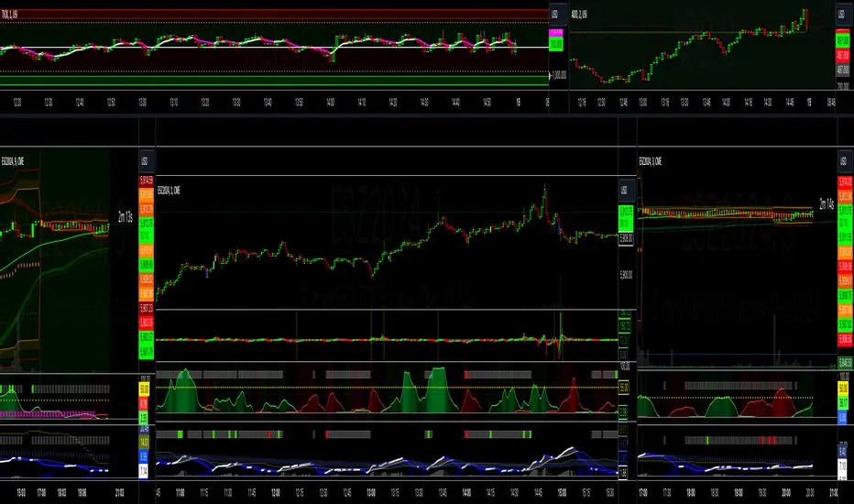The height and width of the screenshot is (504, 854).
Task: Click green last-price label on TICK scale
Action: click(556, 44)
